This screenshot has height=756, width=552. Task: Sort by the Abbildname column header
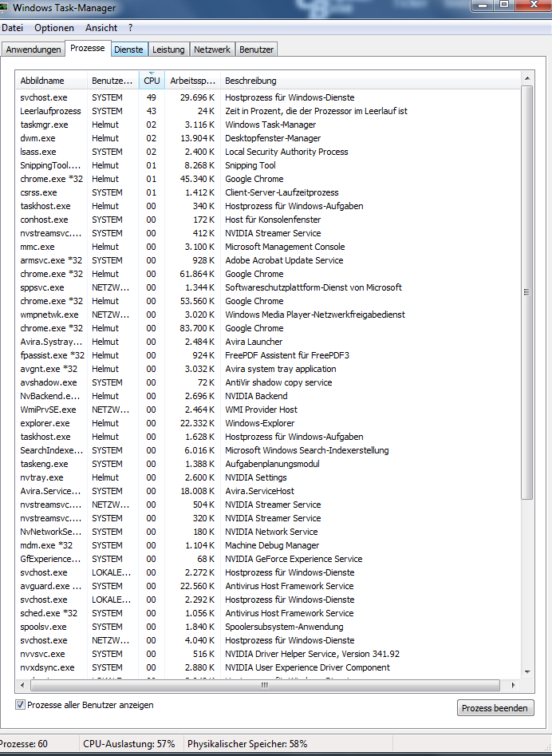coord(51,81)
